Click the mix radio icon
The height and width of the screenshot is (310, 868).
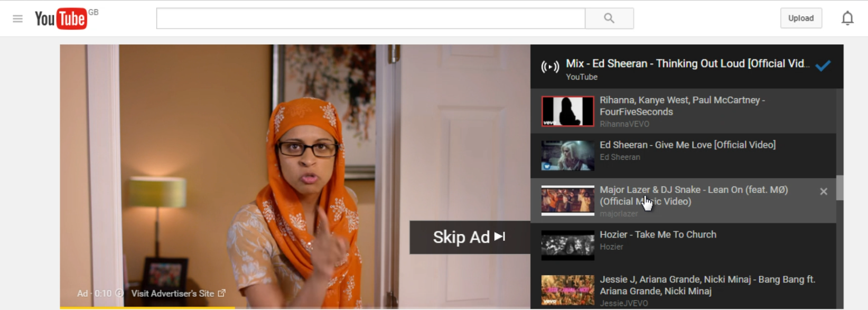click(x=550, y=67)
